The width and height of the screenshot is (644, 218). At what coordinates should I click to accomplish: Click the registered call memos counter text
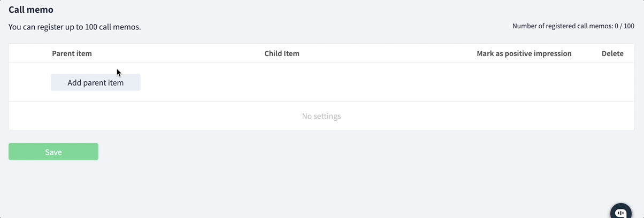point(573,26)
